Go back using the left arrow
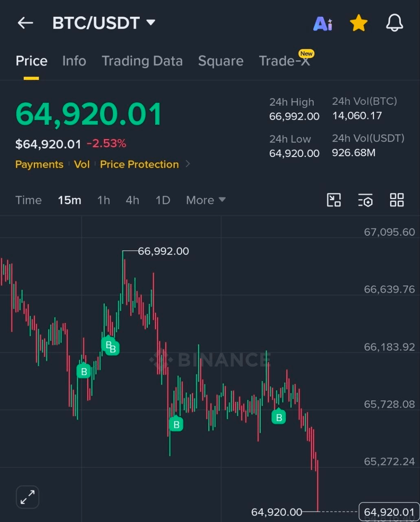 coord(25,23)
